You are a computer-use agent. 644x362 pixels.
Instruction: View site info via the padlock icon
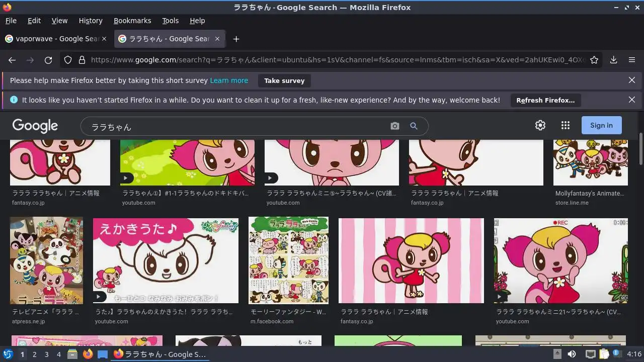point(82,60)
